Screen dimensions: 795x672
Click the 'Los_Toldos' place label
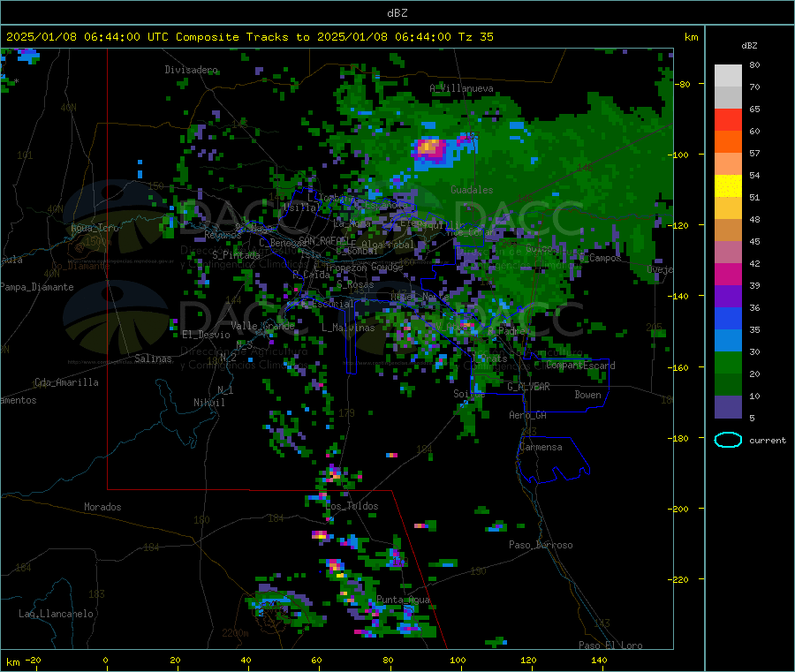[352, 506]
